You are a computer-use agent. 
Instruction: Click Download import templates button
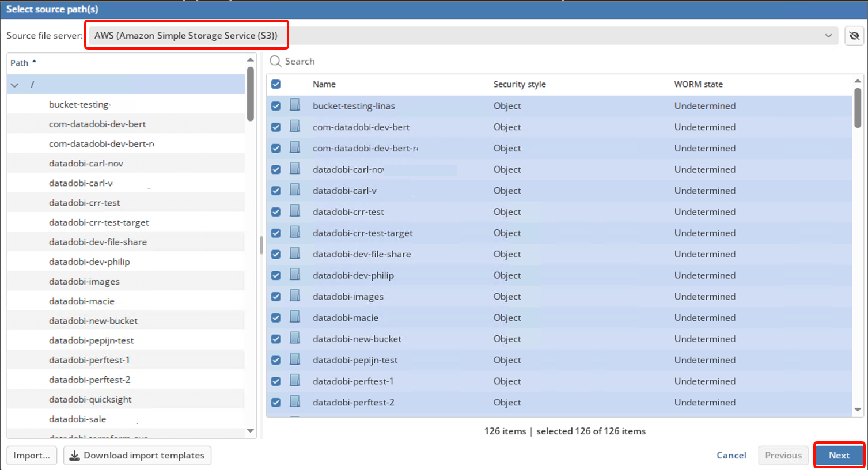pos(137,455)
